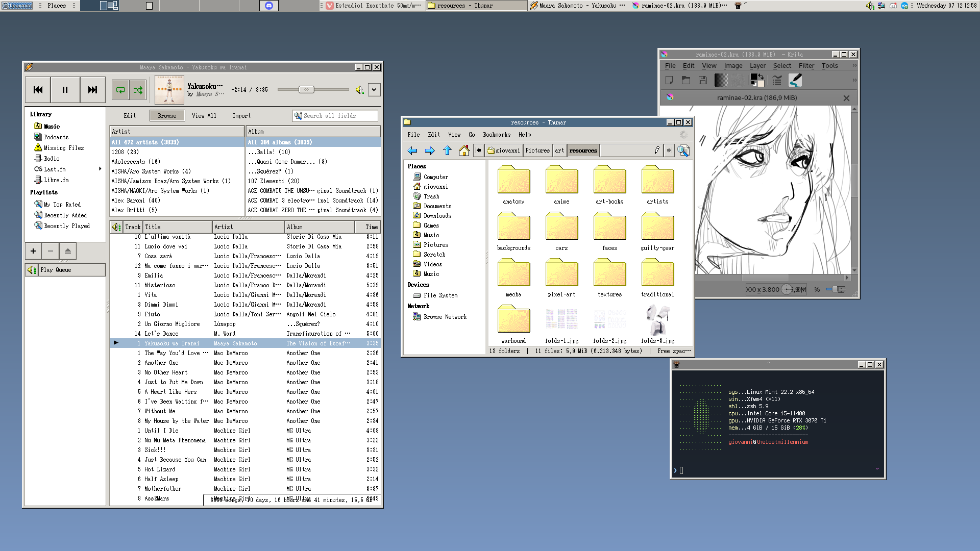Expand hidden Krita toolbar items chevron
The width and height of the screenshot is (980, 551).
854,80
